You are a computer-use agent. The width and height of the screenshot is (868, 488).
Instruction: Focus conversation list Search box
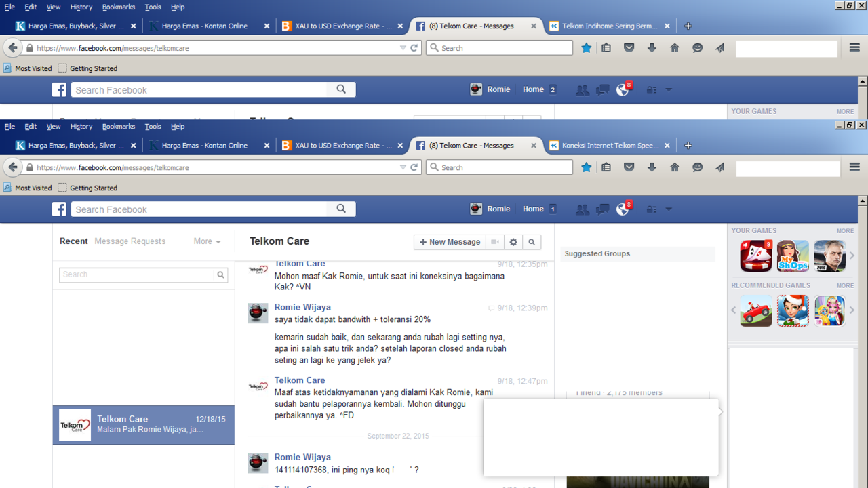(x=137, y=274)
